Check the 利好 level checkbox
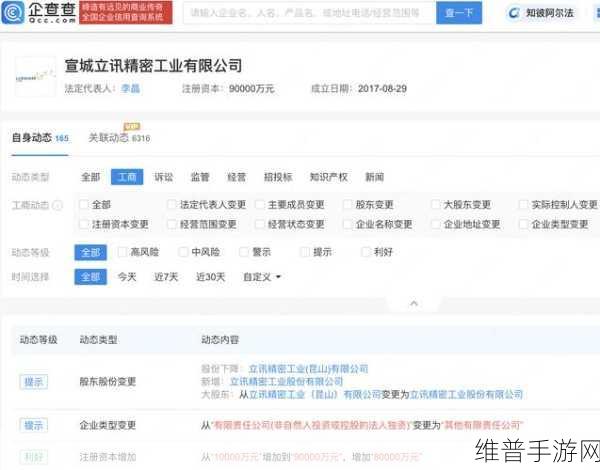This screenshot has height=470, width=600. [366, 252]
